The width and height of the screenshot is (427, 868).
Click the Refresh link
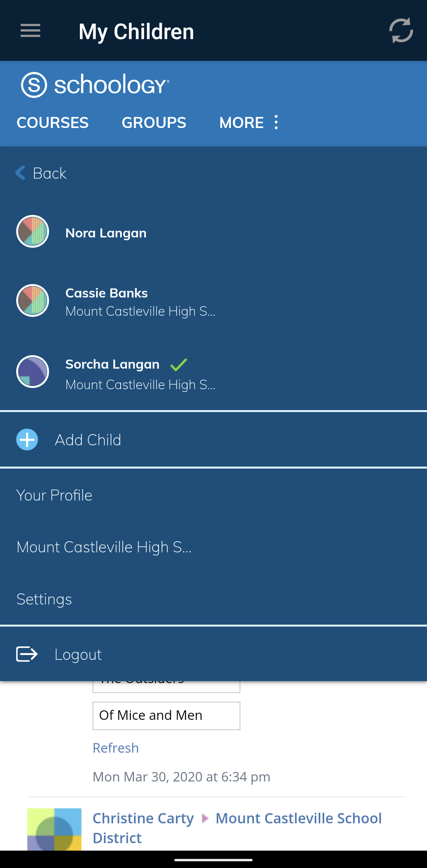[115, 748]
